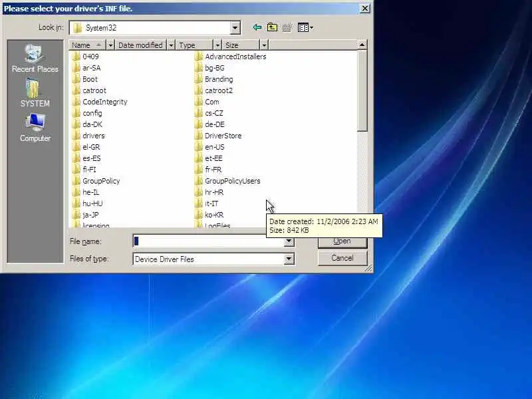Image resolution: width=532 pixels, height=399 pixels.
Task: Sort by the Size column header
Action: [241, 45]
